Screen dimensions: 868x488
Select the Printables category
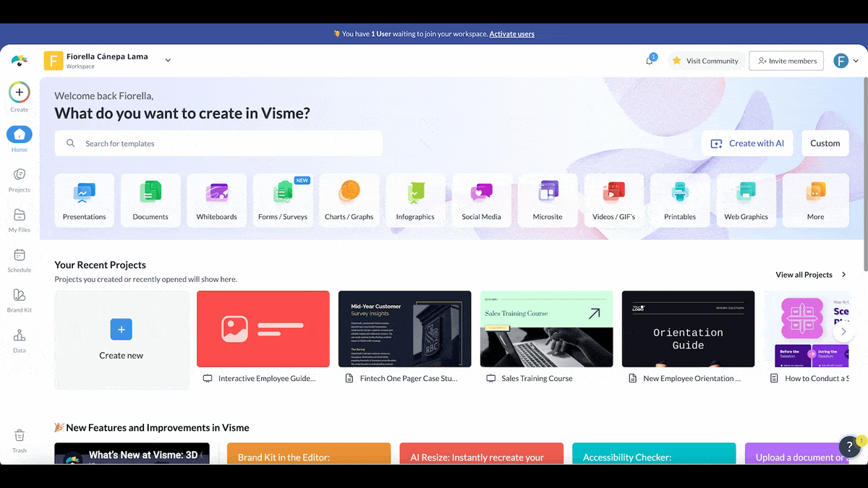680,200
